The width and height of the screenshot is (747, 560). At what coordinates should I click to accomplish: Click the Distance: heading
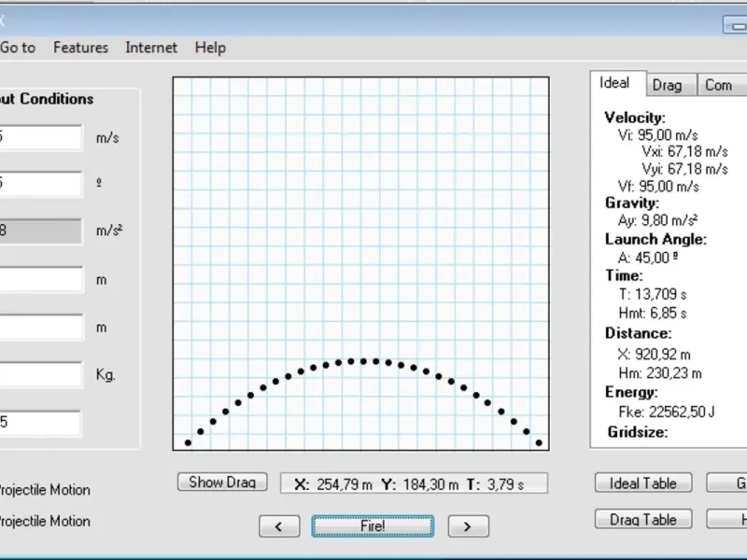pyautogui.click(x=639, y=333)
